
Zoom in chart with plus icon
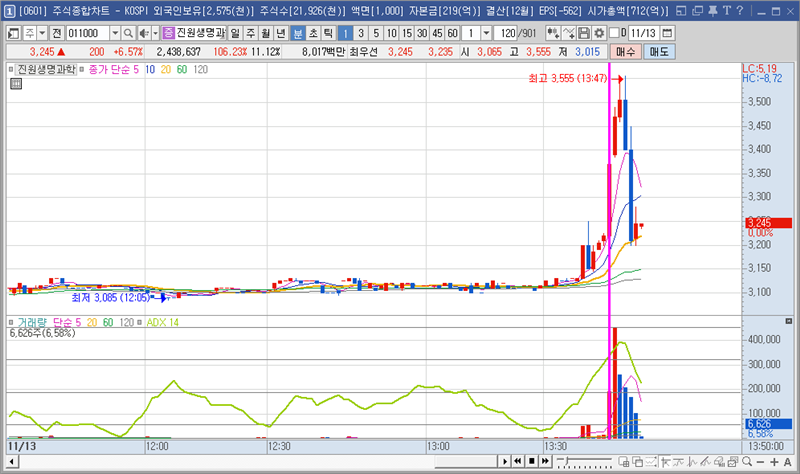click(x=774, y=461)
